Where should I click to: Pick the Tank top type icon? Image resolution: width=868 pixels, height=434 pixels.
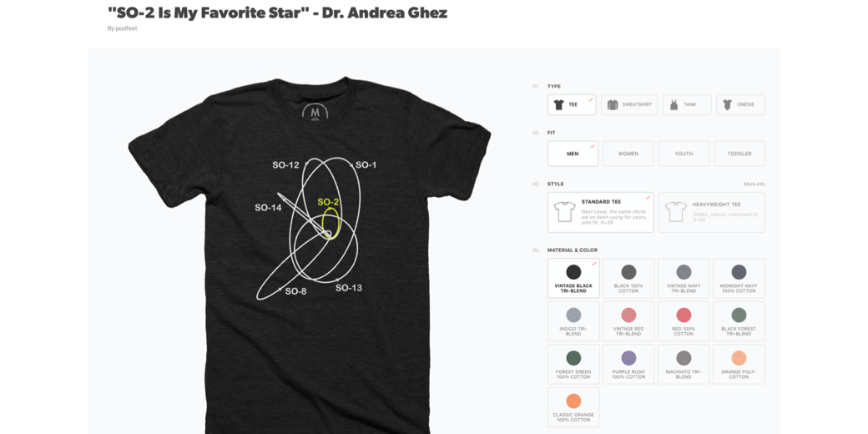[674, 104]
